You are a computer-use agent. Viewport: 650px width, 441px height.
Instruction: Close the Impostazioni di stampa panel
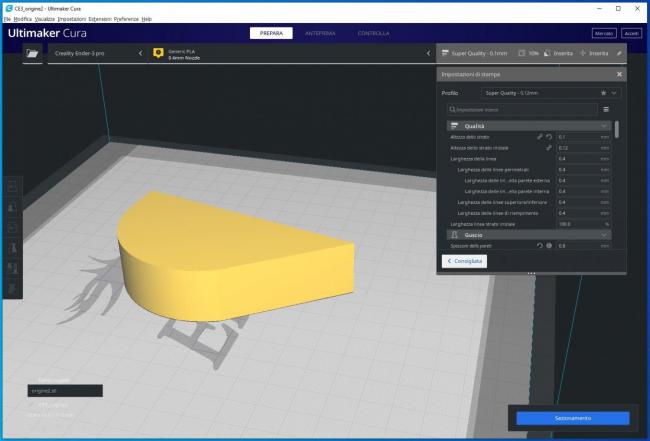click(x=619, y=74)
